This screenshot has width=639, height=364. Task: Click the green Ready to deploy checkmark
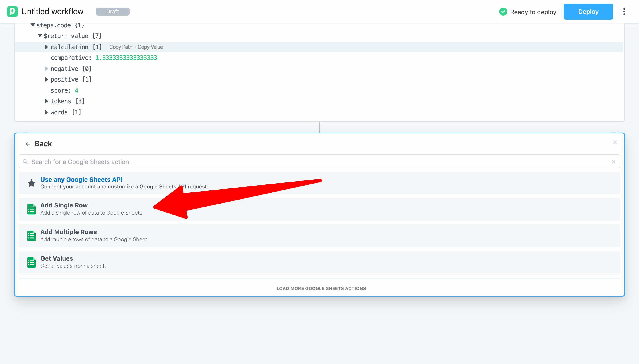[x=503, y=12]
